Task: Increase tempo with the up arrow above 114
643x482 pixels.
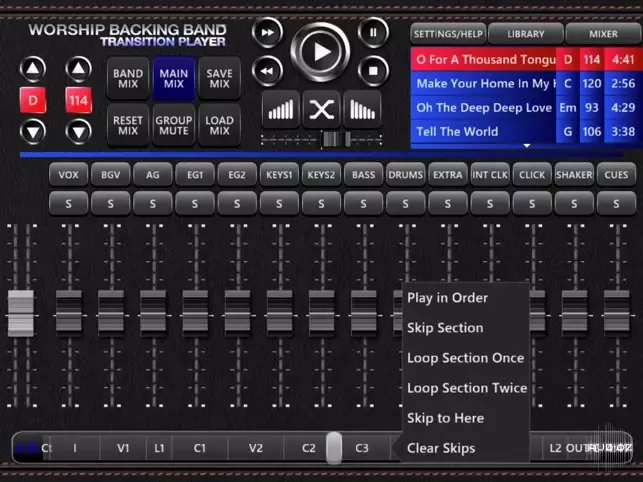Action: [78, 69]
